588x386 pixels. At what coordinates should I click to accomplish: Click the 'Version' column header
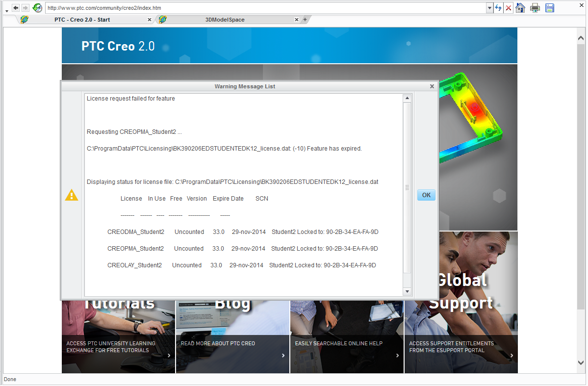pos(197,199)
